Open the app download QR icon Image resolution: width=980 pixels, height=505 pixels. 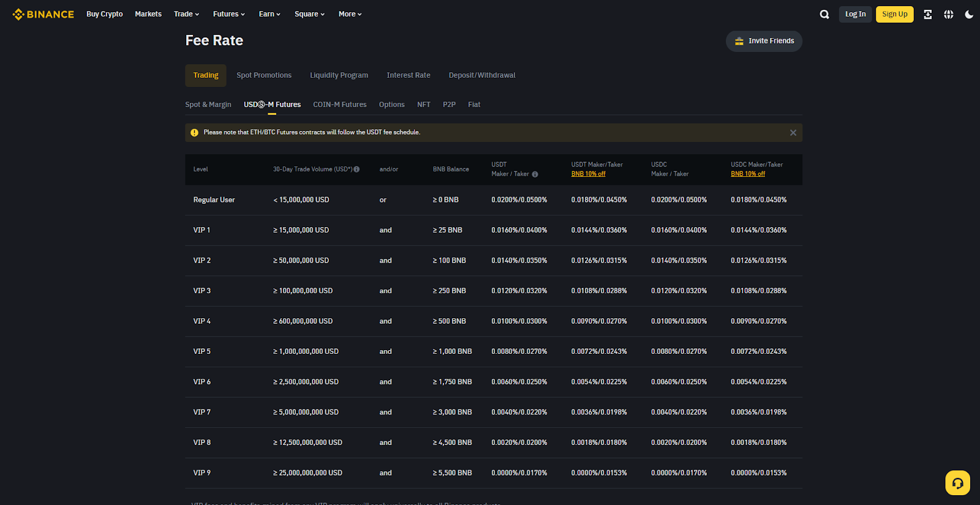(x=928, y=14)
